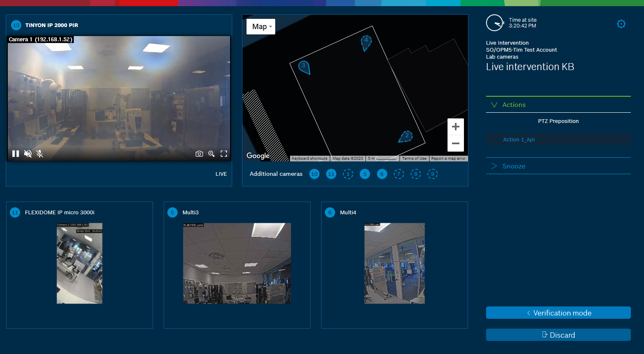Select camera marker 4 on map
644x354 pixels.
click(x=366, y=42)
